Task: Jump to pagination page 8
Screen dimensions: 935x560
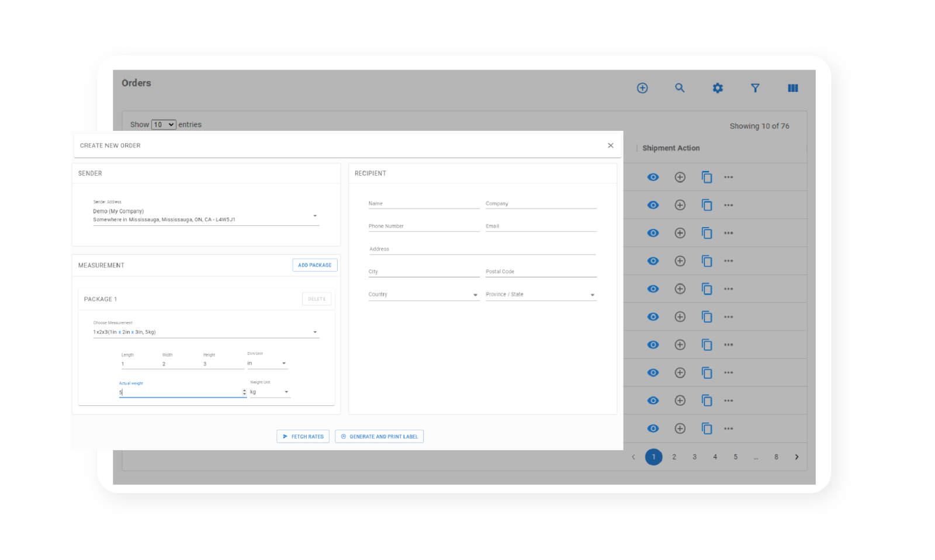Action: coord(776,457)
